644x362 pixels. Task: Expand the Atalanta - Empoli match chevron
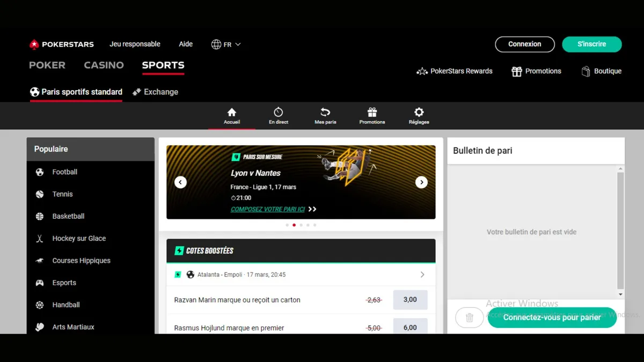[422, 275]
